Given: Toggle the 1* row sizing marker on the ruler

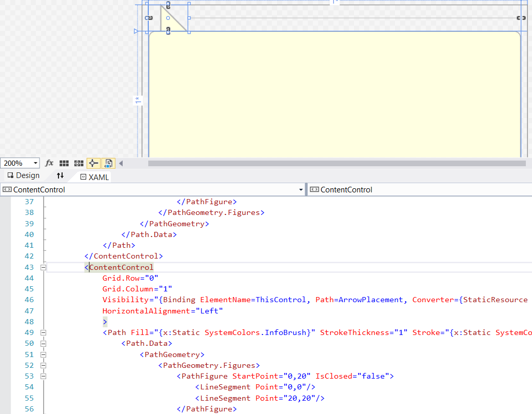Looking at the screenshot, I should [137, 100].
